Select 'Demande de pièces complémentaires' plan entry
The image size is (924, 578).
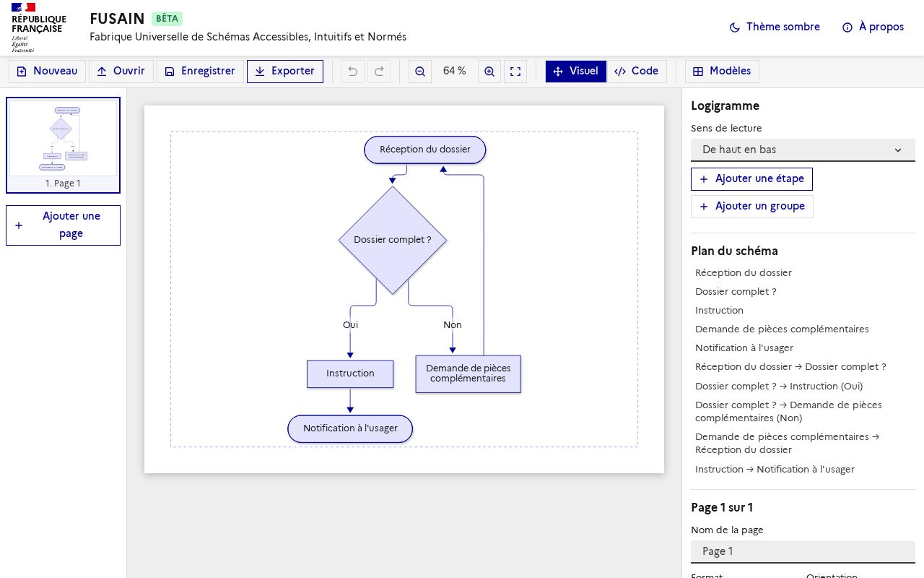tap(782, 329)
